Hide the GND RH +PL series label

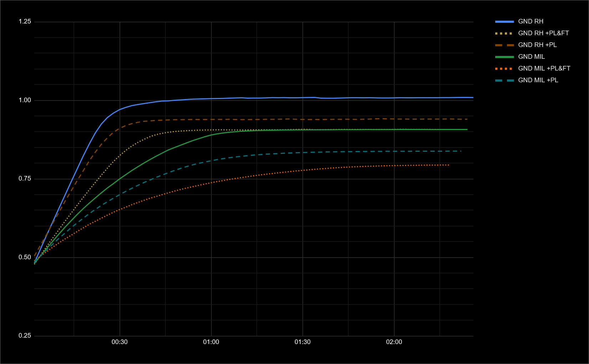(537, 45)
